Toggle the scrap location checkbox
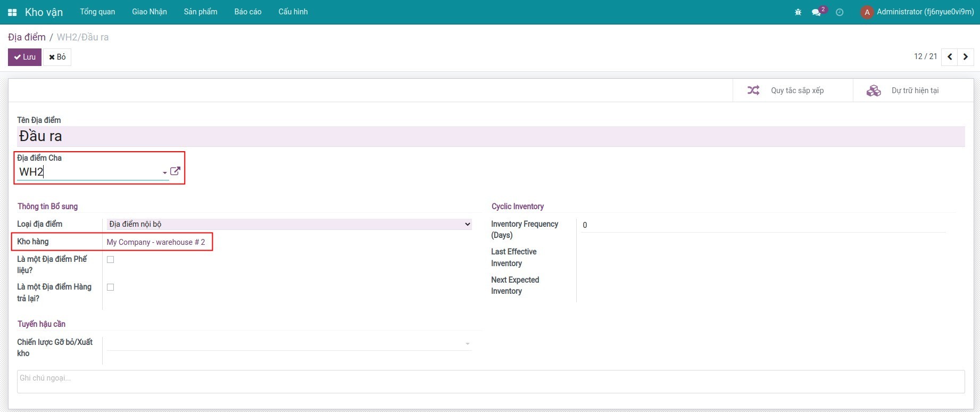 point(111,260)
